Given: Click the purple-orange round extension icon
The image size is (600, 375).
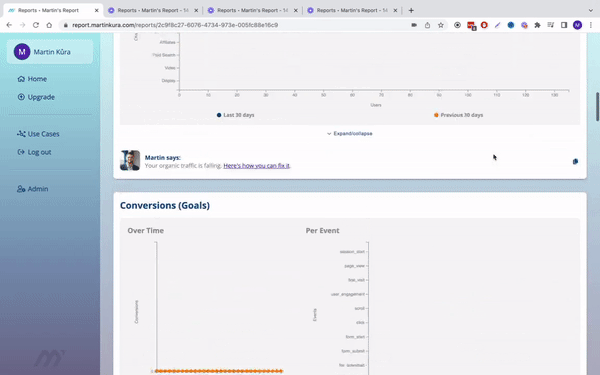Looking at the screenshot, I should click(524, 25).
